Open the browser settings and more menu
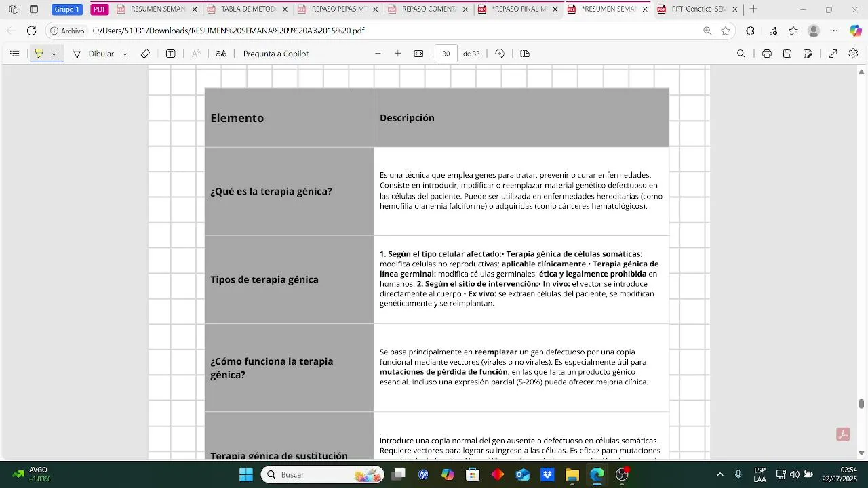 click(834, 31)
